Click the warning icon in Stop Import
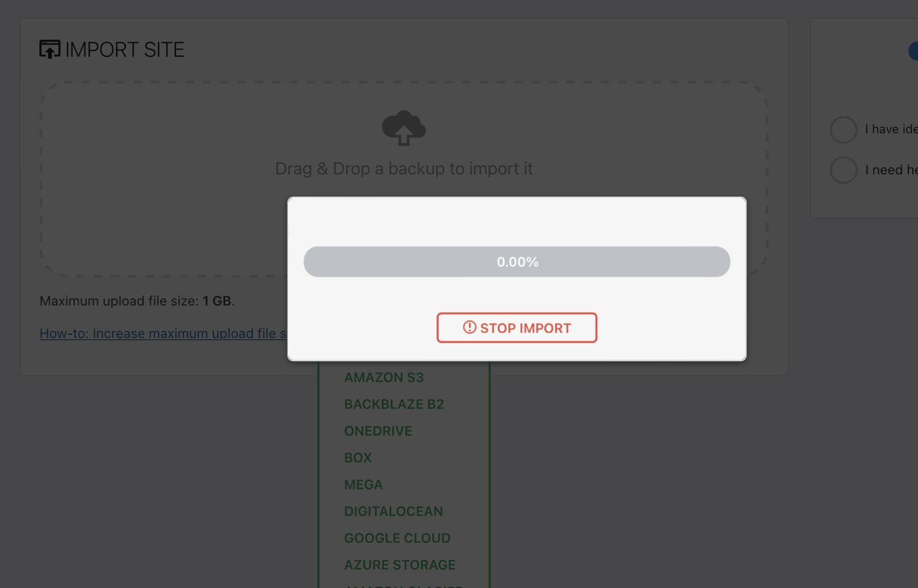 coord(469,327)
